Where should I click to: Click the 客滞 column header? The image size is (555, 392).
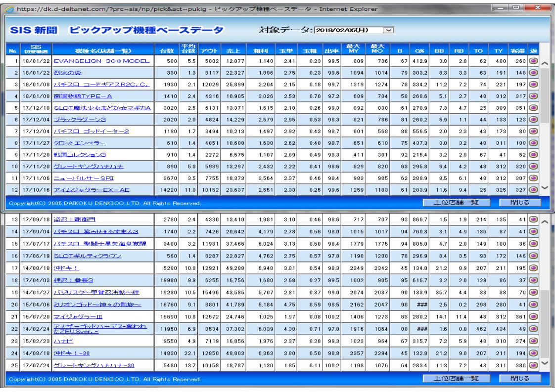click(517, 49)
